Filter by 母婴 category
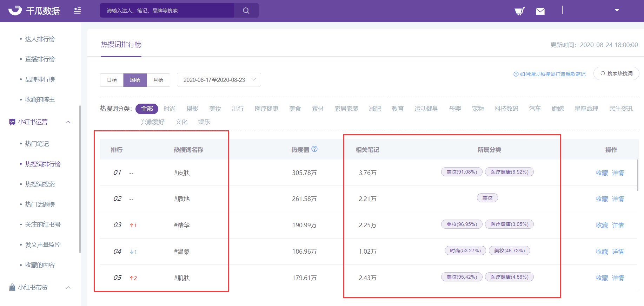The width and height of the screenshot is (644, 306). (455, 109)
